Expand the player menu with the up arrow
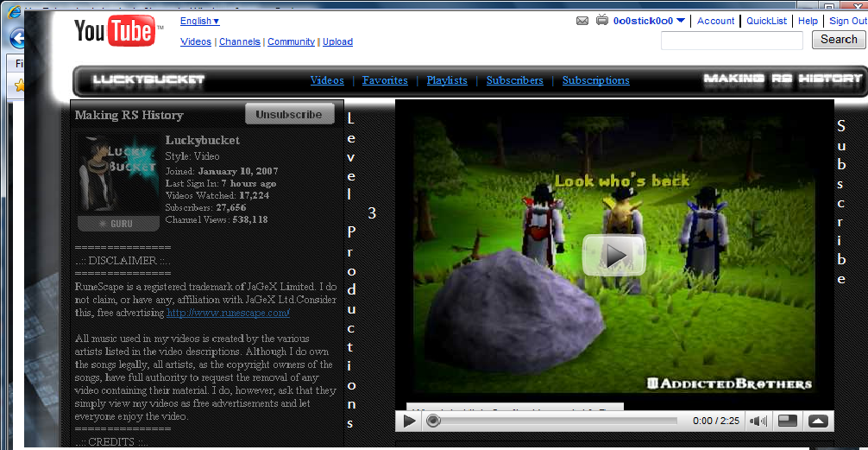Screen dimensions: 868x450 click(818, 421)
